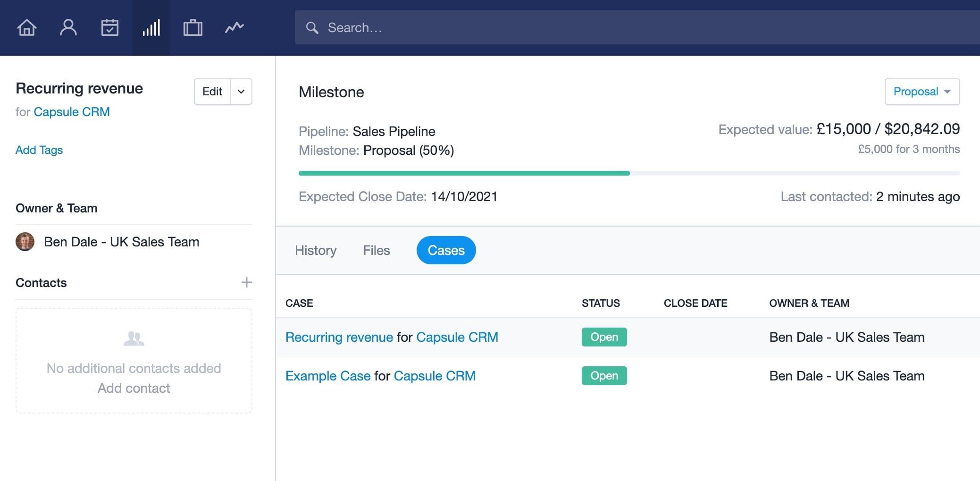This screenshot has height=481, width=980.
Task: Open the Reports line chart icon
Action: point(235,27)
